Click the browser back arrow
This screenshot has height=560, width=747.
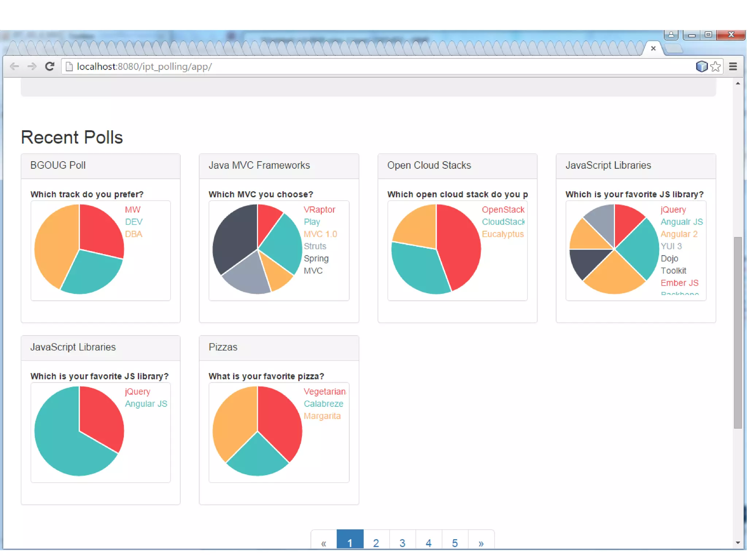click(x=14, y=66)
